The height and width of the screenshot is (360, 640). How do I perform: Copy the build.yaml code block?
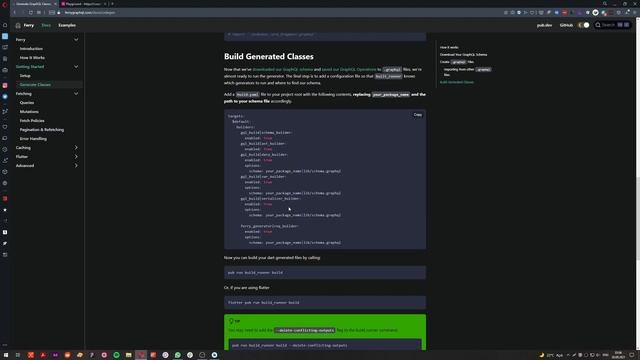point(418,115)
